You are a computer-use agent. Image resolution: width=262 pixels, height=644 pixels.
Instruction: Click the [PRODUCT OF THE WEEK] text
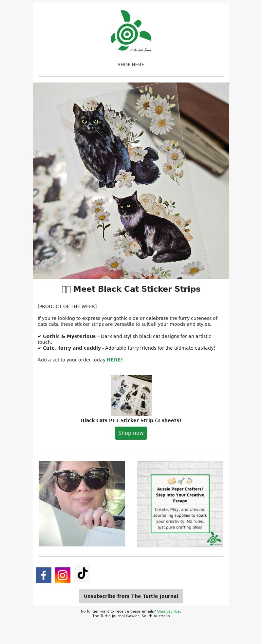pyautogui.click(x=67, y=306)
